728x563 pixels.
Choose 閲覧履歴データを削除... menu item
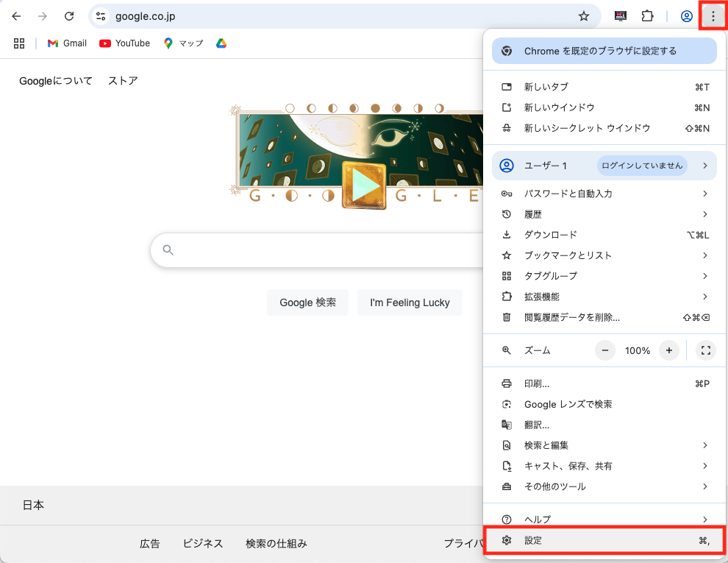(604, 317)
